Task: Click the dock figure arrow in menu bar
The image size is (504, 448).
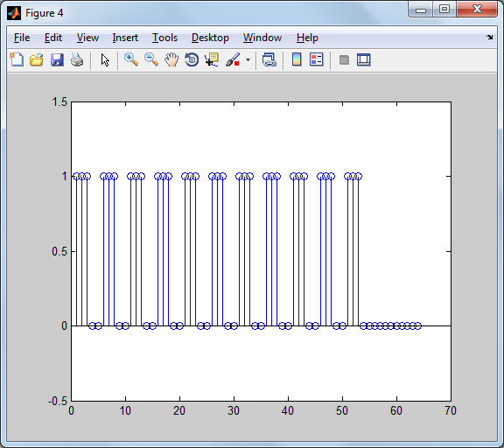Action: tap(489, 38)
